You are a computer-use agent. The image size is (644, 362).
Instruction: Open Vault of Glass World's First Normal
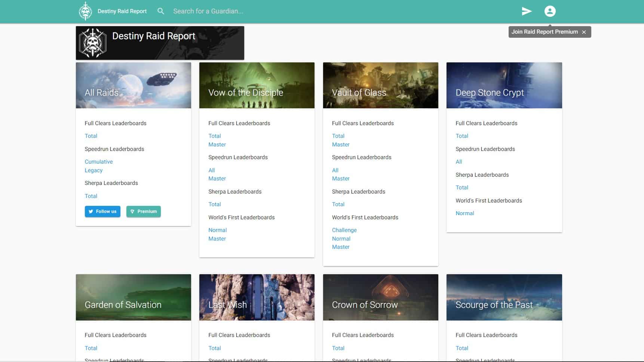click(x=341, y=239)
